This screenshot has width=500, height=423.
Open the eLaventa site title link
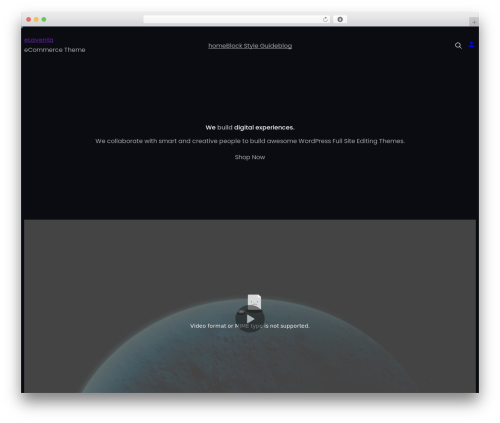(x=39, y=40)
